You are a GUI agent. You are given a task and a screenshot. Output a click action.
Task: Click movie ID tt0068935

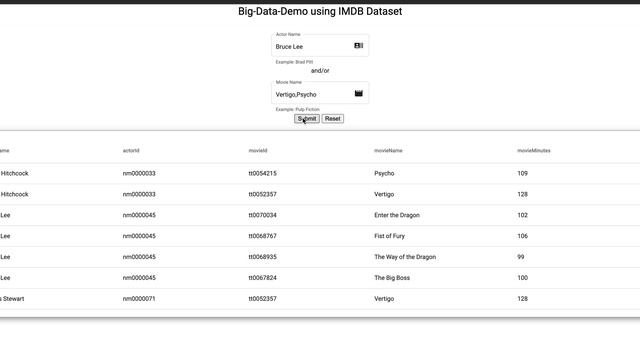click(x=262, y=257)
